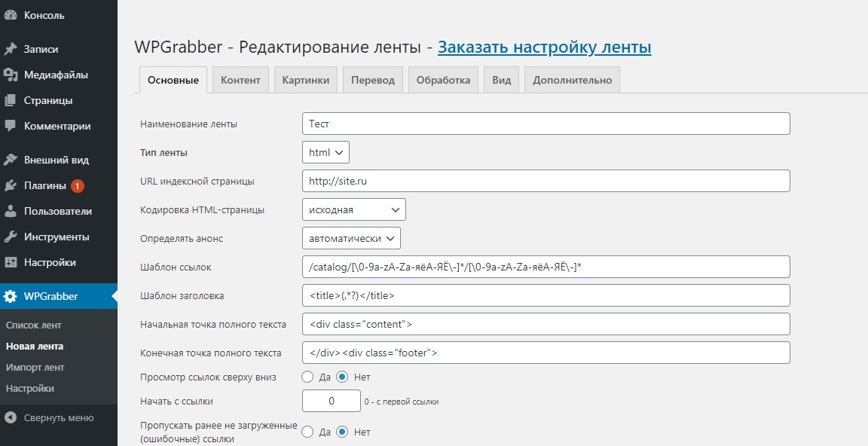Click the Консоль dashboard icon

point(10,15)
